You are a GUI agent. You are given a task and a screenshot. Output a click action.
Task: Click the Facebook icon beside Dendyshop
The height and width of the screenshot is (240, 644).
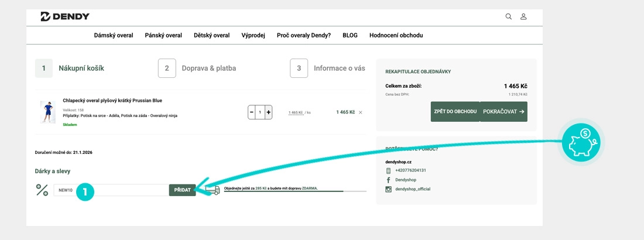(x=388, y=180)
